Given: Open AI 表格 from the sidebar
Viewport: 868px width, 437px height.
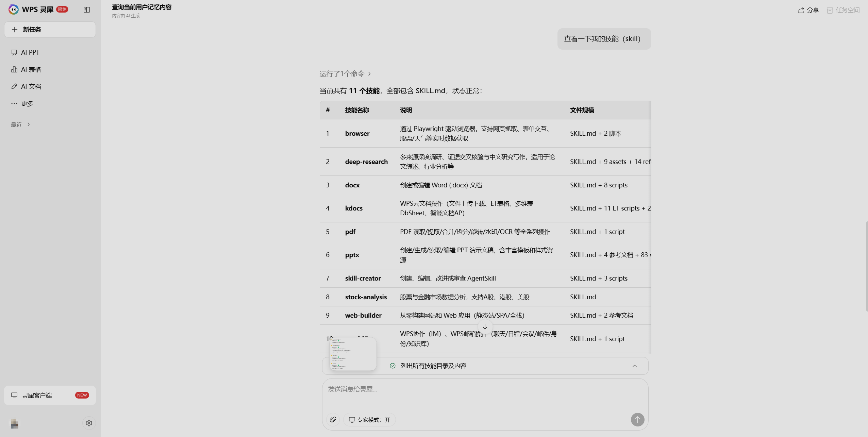Looking at the screenshot, I should [50, 69].
